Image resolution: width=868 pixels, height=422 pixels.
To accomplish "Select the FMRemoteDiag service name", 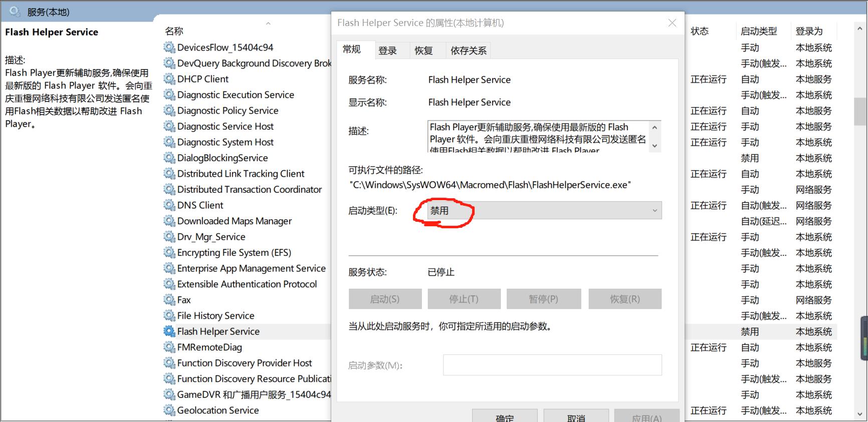I will tap(209, 347).
